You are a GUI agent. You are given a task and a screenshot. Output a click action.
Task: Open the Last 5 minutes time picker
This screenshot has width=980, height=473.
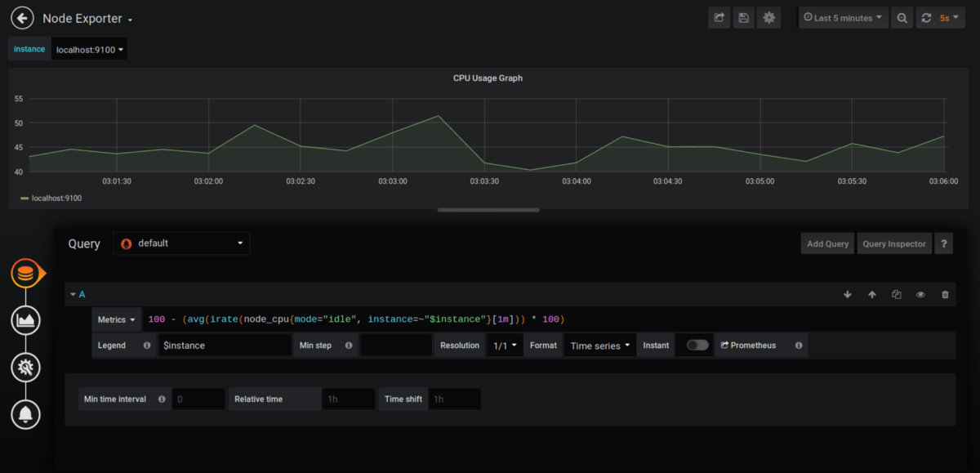pos(843,18)
